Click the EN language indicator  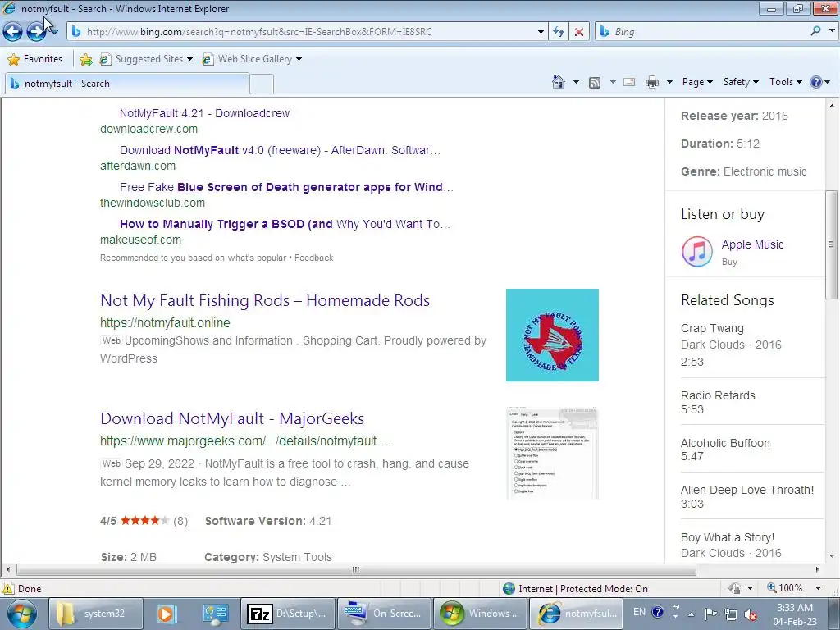tap(639, 612)
